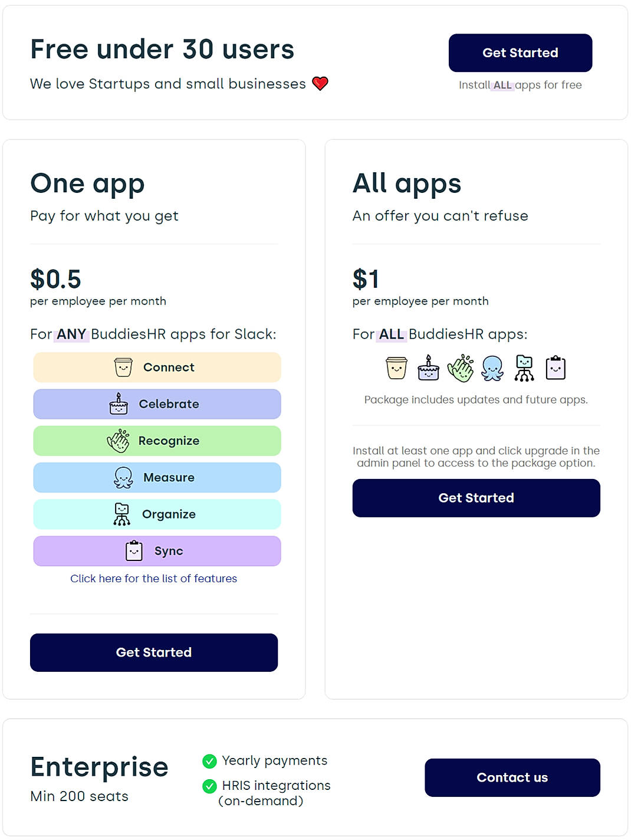The height and width of the screenshot is (840, 631).
Task: Click the coffee cup icon on the Connect row
Action: point(123,367)
